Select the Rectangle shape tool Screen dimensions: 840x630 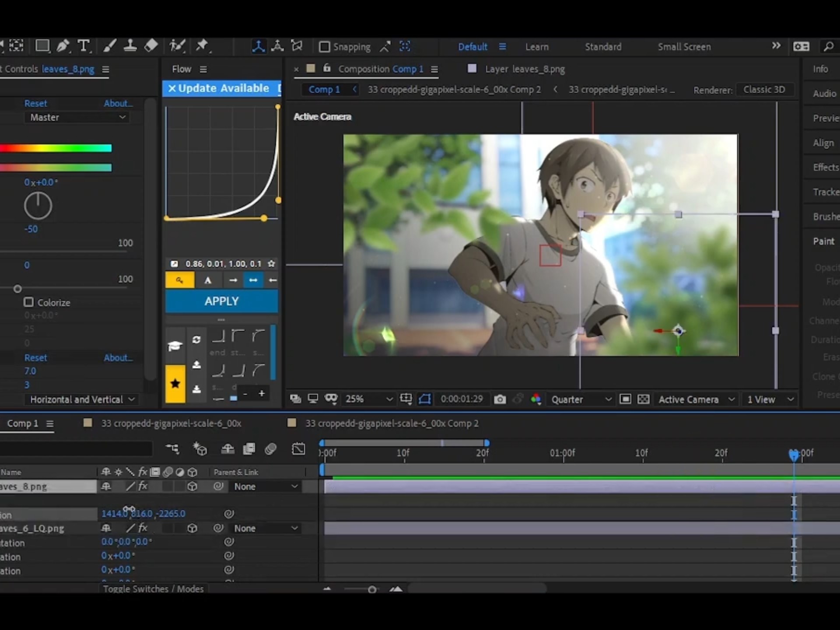click(x=42, y=46)
